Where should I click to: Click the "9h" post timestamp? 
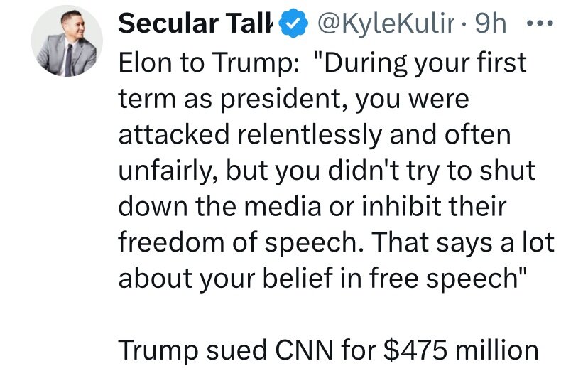click(x=491, y=23)
